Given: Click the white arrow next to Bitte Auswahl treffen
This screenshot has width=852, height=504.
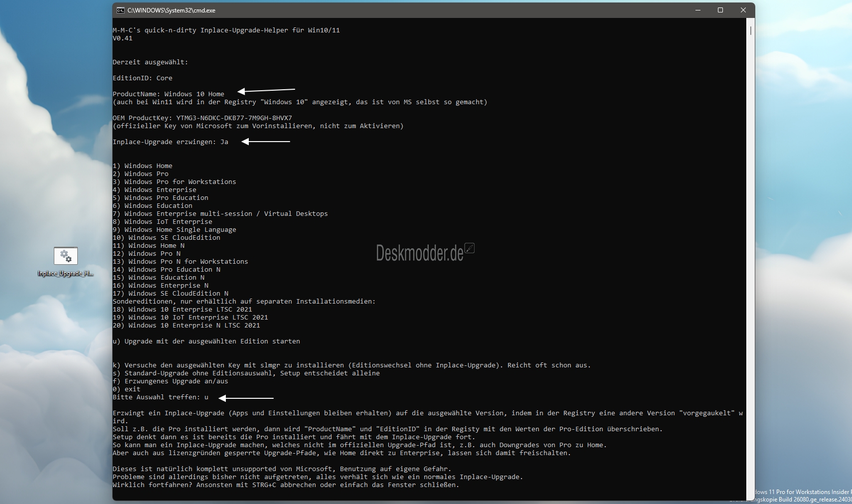Looking at the screenshot, I should coord(246,398).
